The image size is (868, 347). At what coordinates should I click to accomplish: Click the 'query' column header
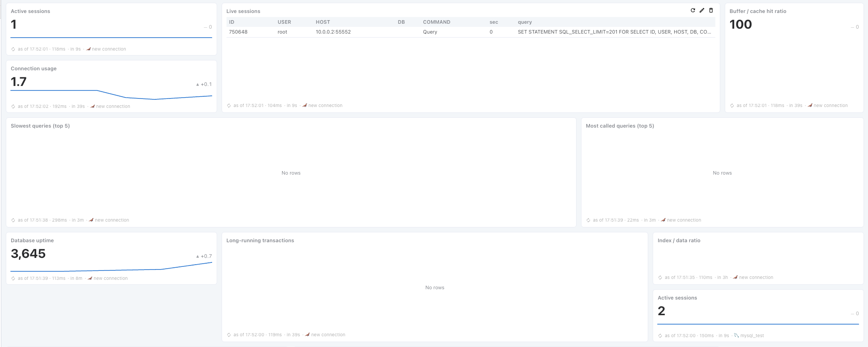tap(525, 22)
